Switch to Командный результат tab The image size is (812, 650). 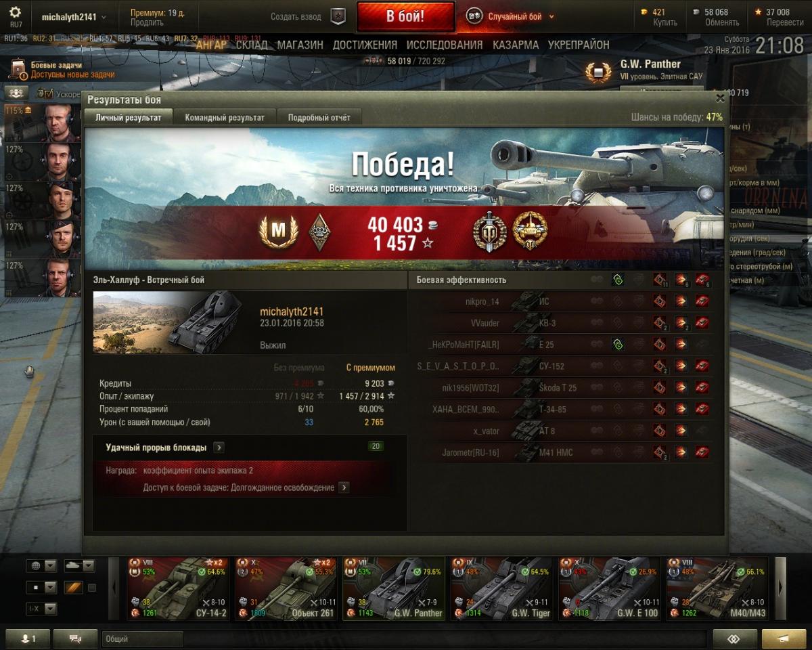point(225,117)
